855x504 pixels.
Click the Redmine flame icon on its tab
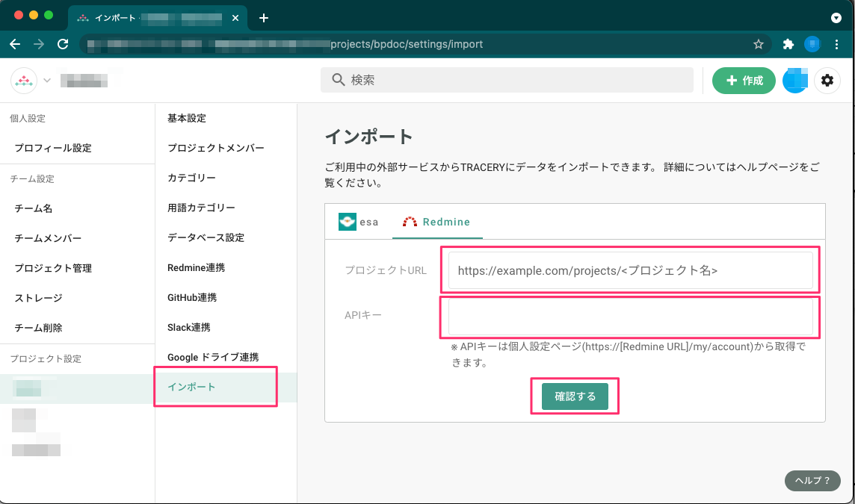[x=408, y=221]
